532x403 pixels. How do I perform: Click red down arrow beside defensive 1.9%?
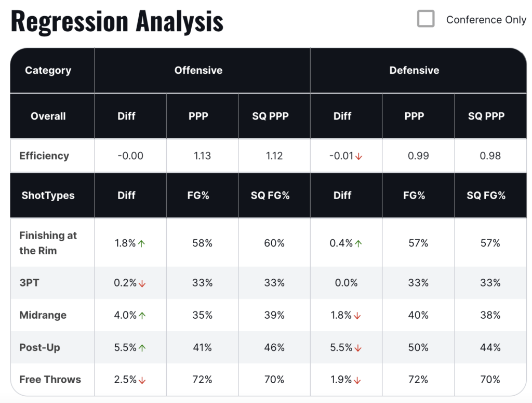[358, 380]
